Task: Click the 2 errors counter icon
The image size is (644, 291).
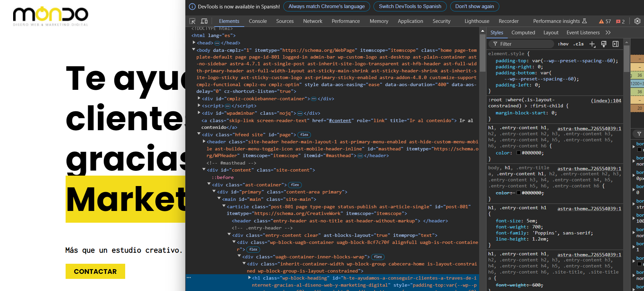Action: [620, 21]
